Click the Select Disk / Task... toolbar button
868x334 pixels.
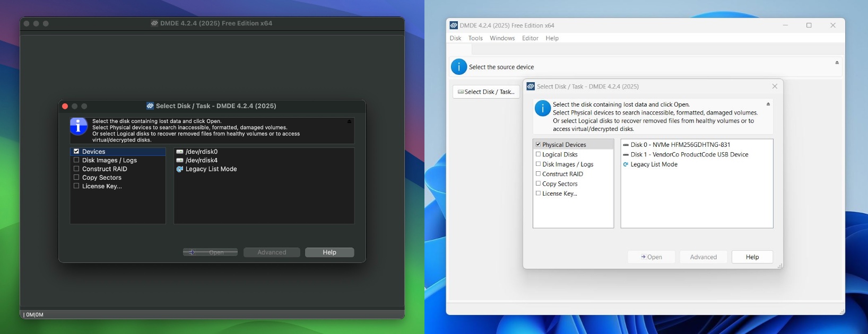[x=486, y=92]
